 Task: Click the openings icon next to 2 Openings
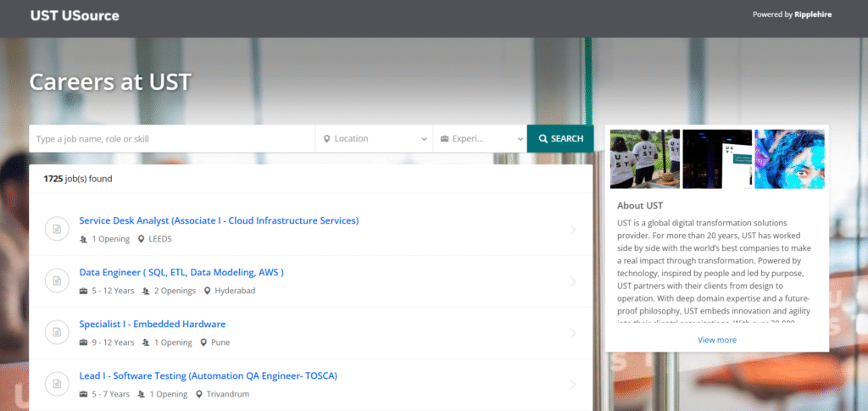point(146,291)
